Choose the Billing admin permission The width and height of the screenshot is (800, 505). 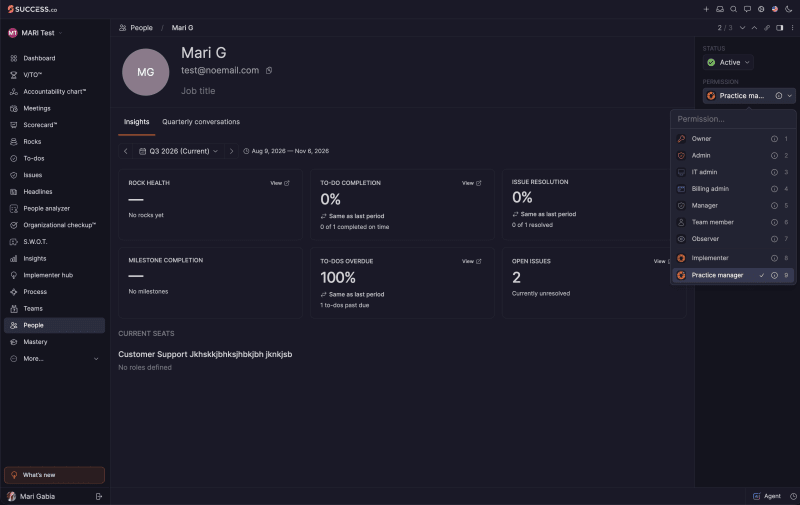pos(733,189)
